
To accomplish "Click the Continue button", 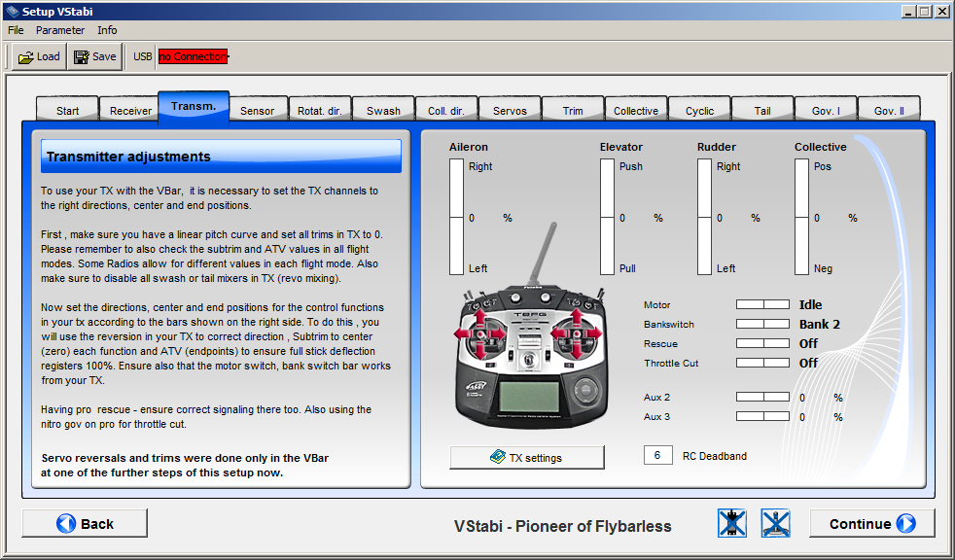I will point(871,523).
